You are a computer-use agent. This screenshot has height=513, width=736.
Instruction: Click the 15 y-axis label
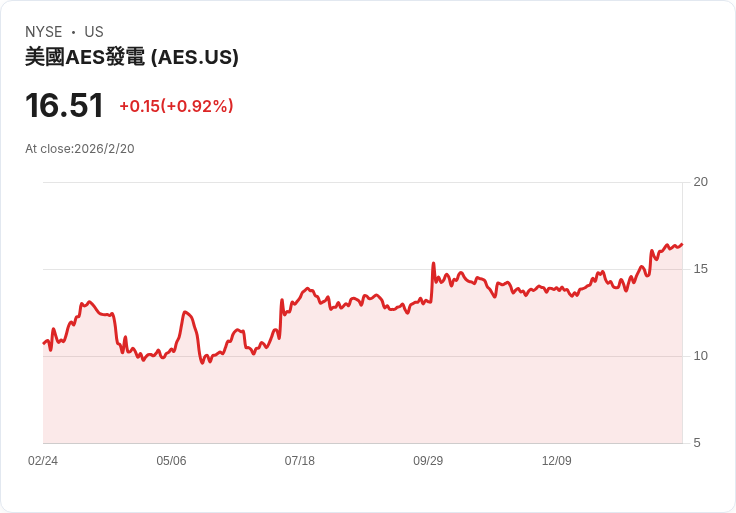pyautogui.click(x=701, y=269)
